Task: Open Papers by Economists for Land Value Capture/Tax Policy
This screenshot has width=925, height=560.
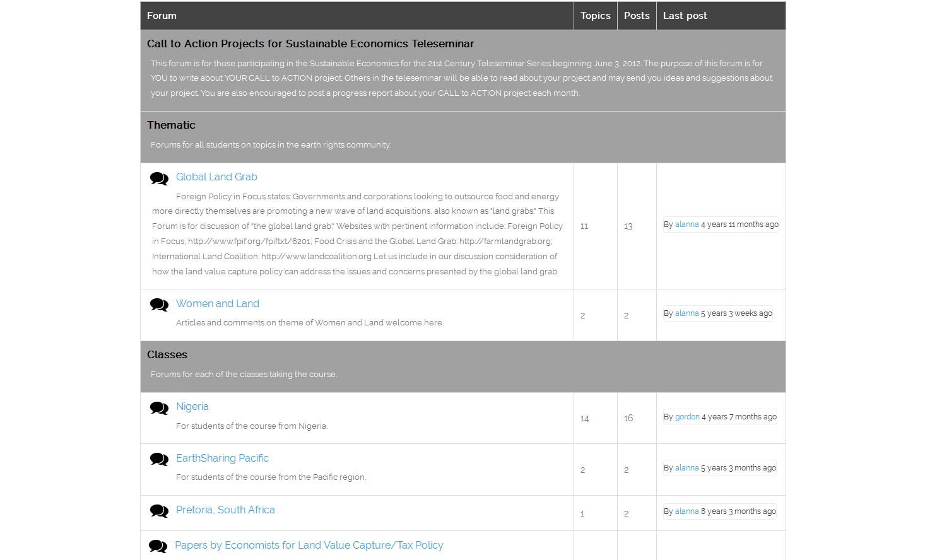Action: (309, 545)
